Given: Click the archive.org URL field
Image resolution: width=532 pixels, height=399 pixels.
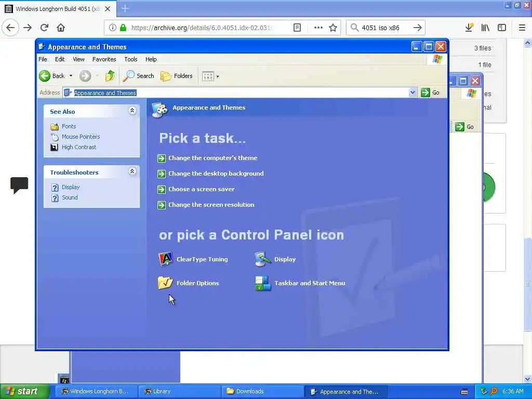Looking at the screenshot, I should coord(201,28).
